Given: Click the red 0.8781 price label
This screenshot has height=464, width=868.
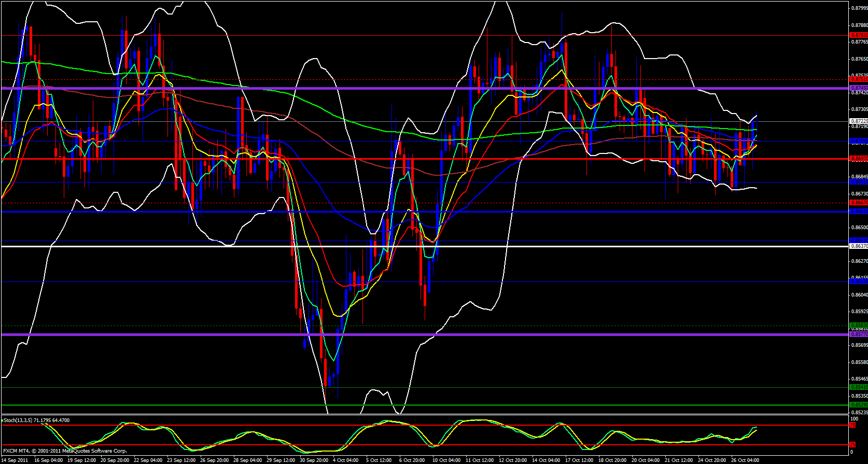Looking at the screenshot, I should (x=858, y=35).
